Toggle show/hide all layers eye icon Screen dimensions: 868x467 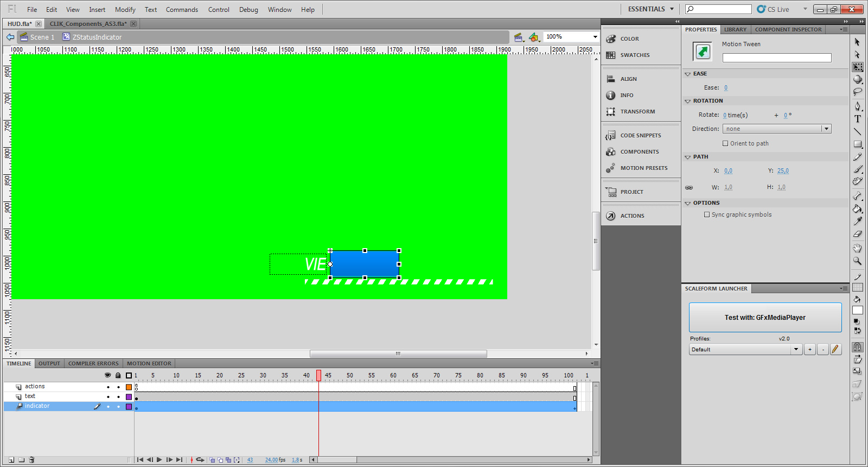tap(107, 375)
